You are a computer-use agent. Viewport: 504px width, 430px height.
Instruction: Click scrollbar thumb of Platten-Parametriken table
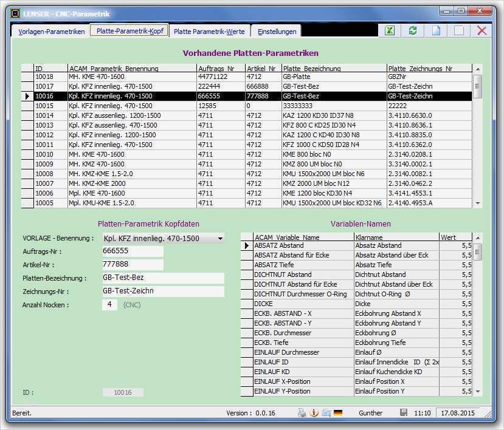(x=478, y=86)
